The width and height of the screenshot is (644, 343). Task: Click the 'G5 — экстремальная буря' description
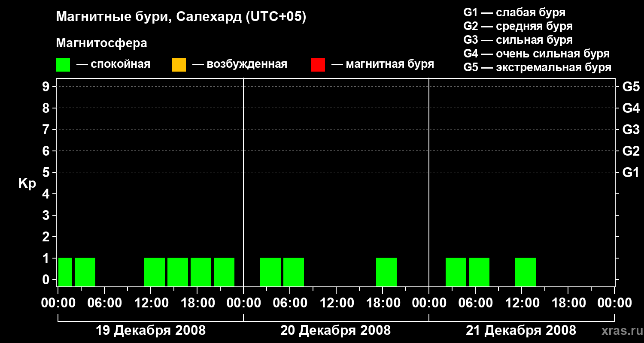tap(538, 67)
